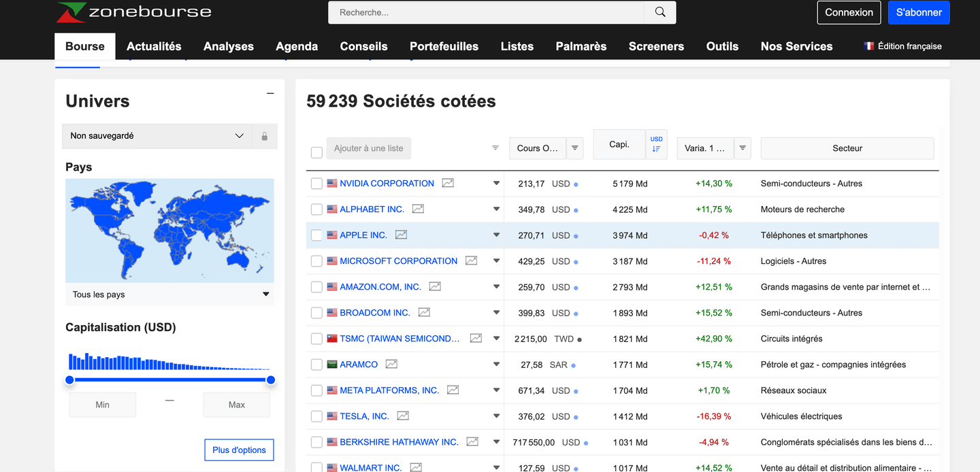Expand the arrow on APPLE INC. row

496,235
